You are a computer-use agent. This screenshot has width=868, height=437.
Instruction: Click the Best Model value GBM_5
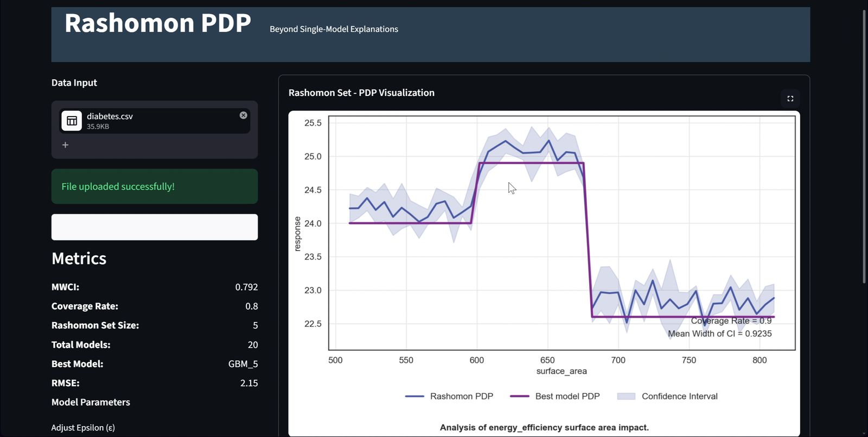coord(243,364)
